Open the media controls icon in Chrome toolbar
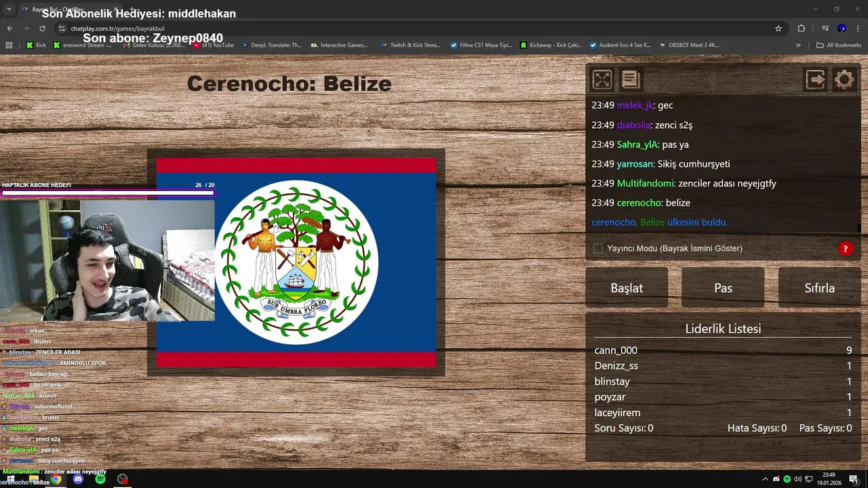Viewport: 868px width, 488px height. [x=825, y=28]
